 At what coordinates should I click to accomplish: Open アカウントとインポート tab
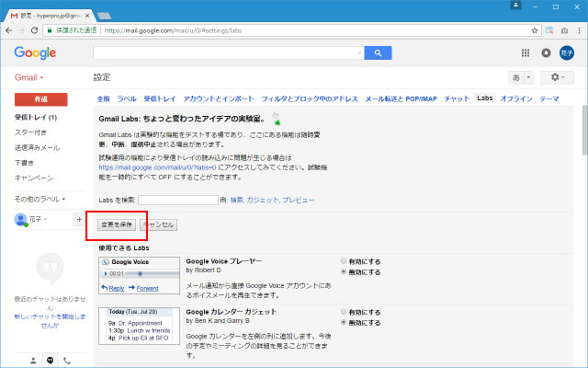(x=219, y=98)
